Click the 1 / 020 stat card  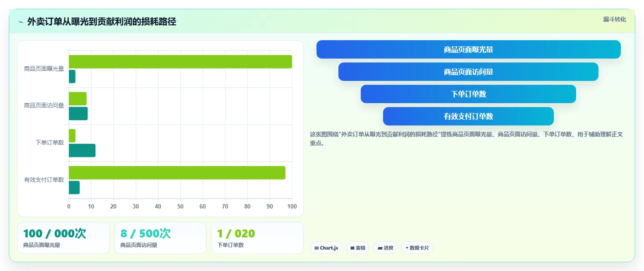tap(257, 238)
